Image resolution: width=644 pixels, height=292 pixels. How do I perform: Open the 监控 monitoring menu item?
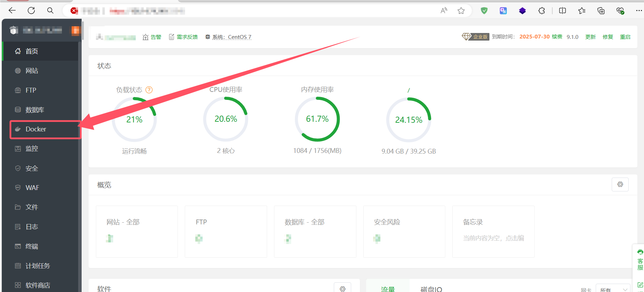click(x=40, y=149)
